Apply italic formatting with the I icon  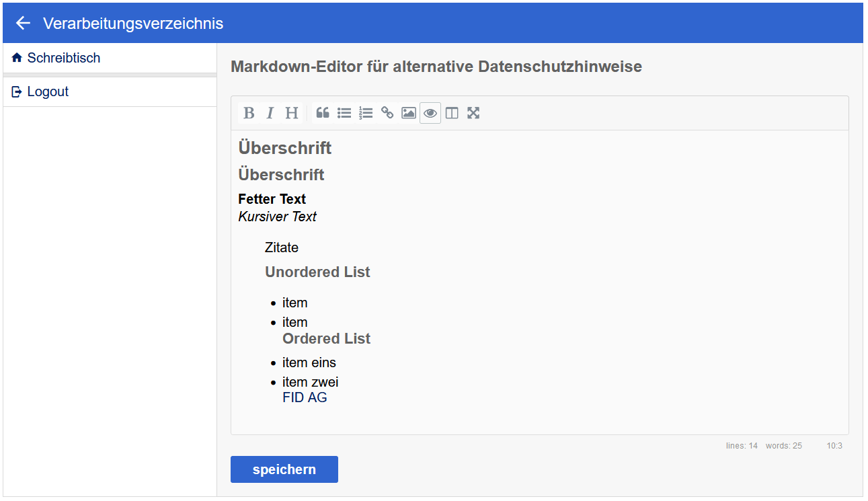pyautogui.click(x=270, y=113)
